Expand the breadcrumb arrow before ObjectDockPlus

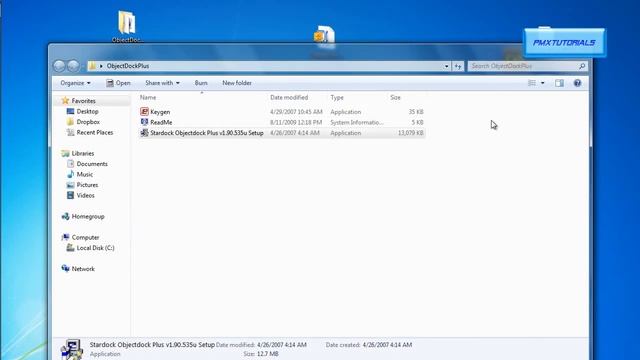[x=101, y=66]
